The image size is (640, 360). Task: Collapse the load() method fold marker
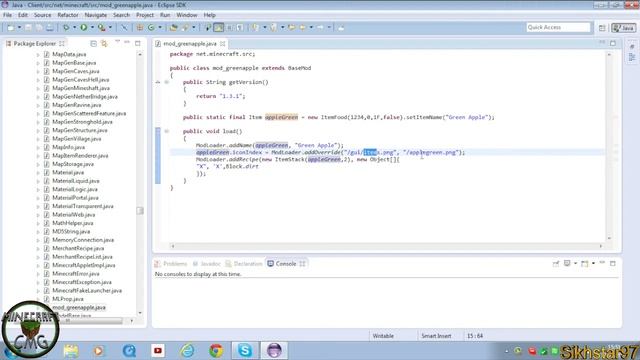tap(167, 131)
